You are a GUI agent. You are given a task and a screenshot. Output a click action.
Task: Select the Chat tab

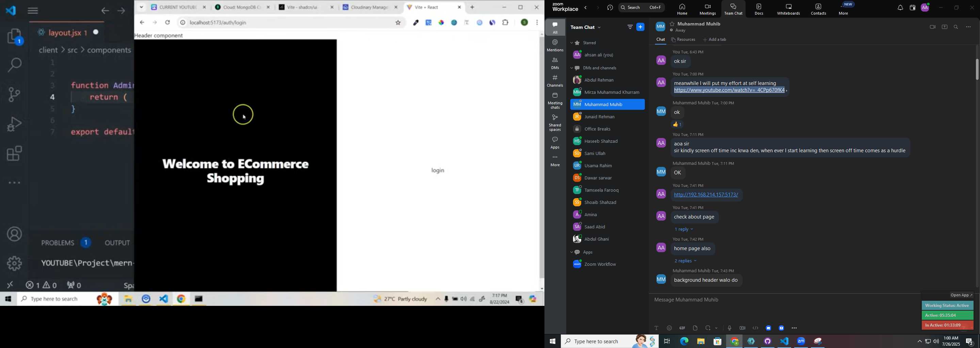661,39
